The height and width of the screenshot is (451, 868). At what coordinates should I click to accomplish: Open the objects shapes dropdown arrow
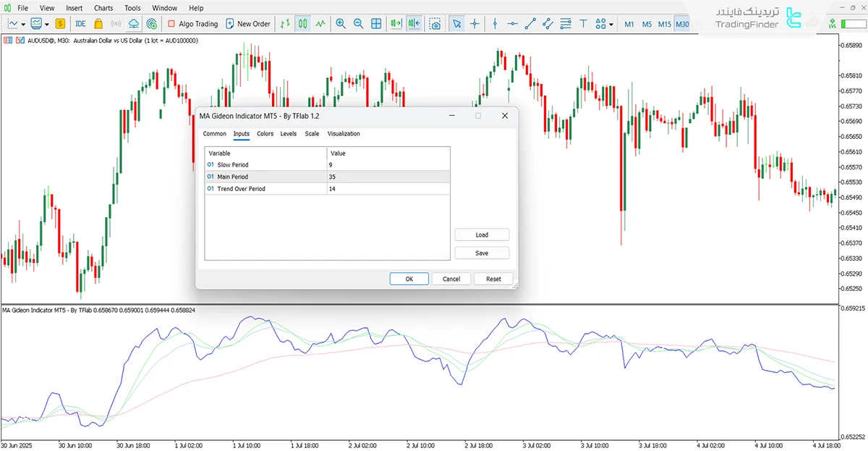coord(611,24)
